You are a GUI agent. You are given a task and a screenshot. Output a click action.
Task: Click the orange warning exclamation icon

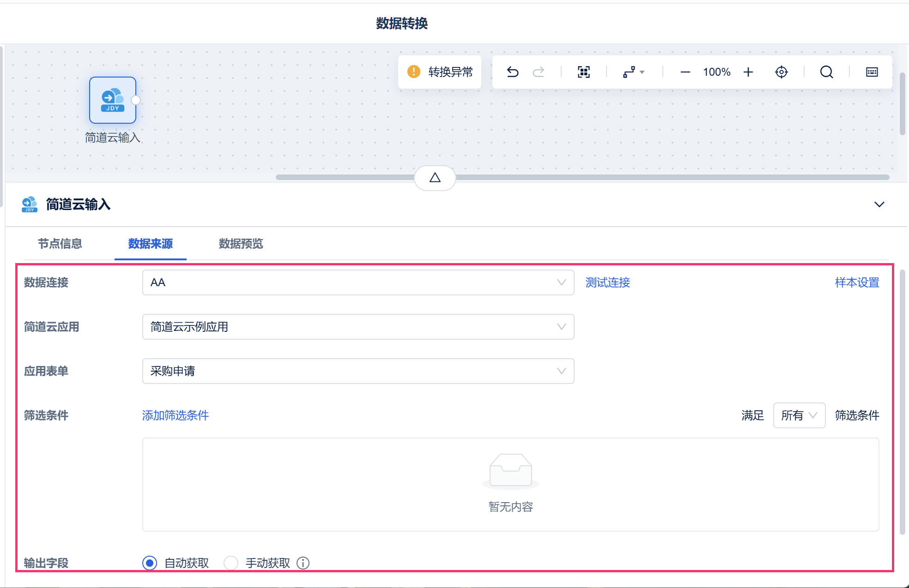pyautogui.click(x=414, y=72)
